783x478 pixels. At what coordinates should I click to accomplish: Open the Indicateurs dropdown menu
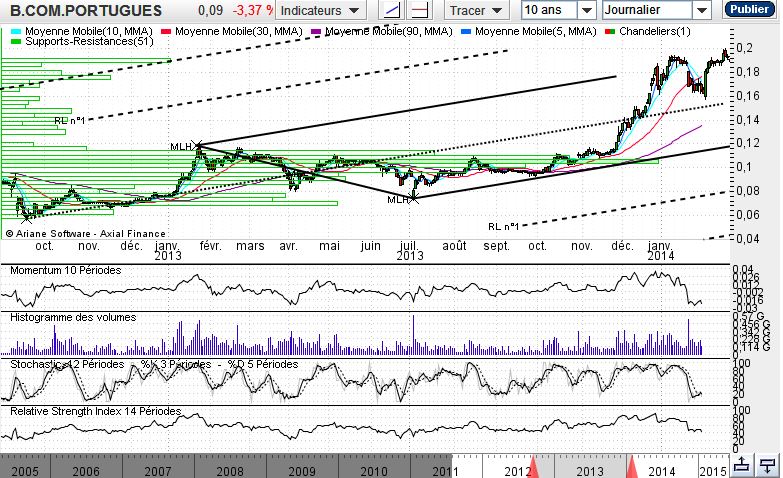(x=320, y=10)
